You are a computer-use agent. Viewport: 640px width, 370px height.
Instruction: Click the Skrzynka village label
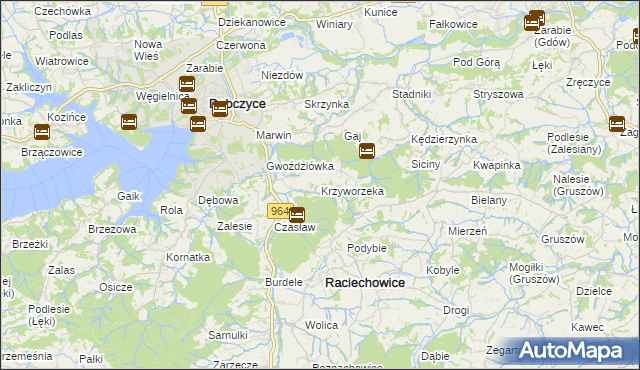(327, 104)
